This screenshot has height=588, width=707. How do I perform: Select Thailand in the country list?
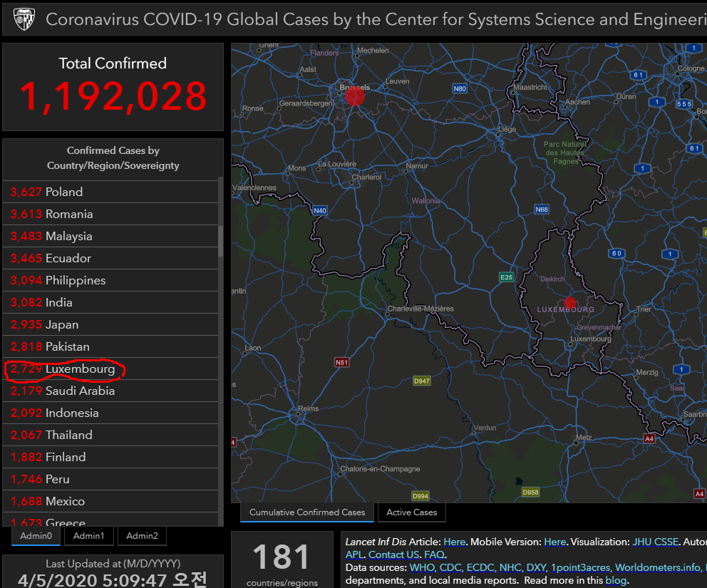coord(110,435)
